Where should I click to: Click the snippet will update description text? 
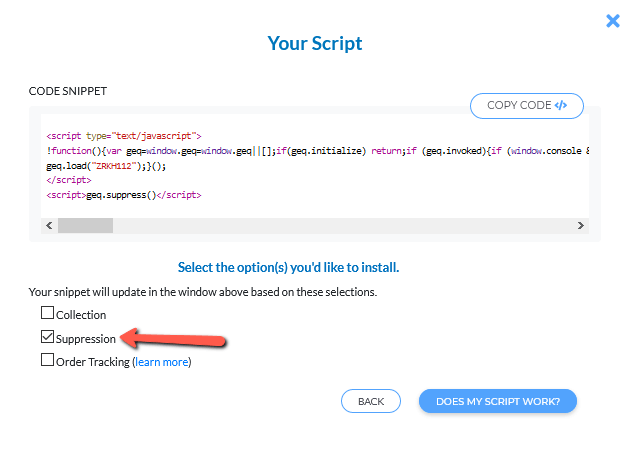pos(203,292)
